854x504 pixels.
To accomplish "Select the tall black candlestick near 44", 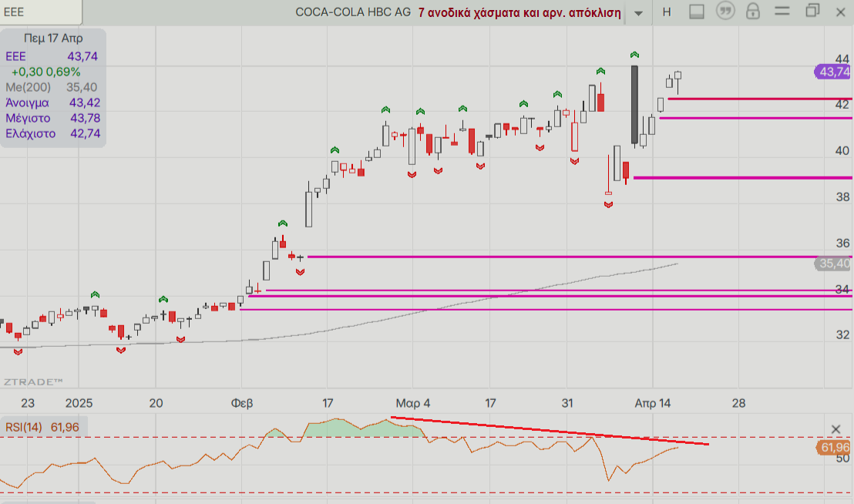I will [x=634, y=105].
